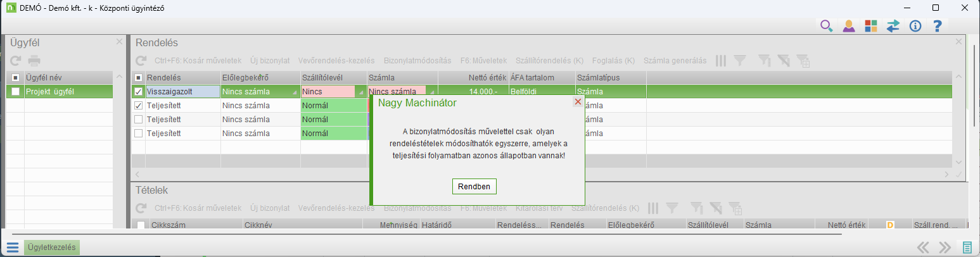Open the colored tiles modules icon
Viewport: 980px width, 257px height.
tap(871, 26)
